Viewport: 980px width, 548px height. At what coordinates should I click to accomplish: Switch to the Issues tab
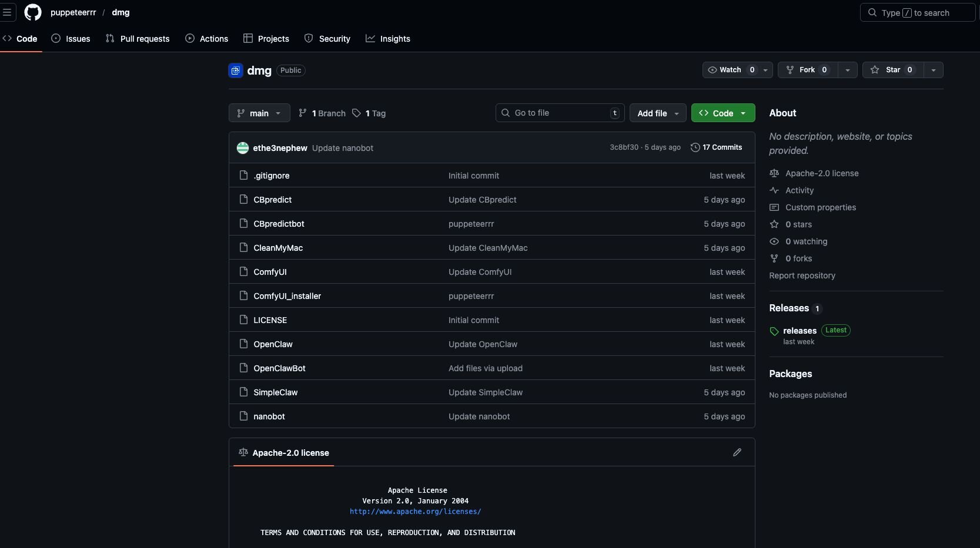pyautogui.click(x=71, y=39)
